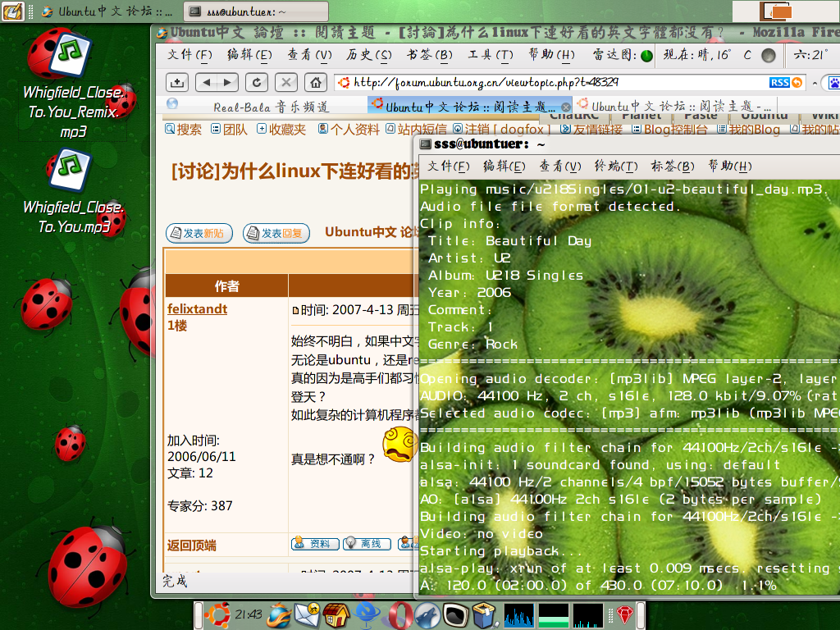Open Firefox 帮助(H) menu

[551, 55]
